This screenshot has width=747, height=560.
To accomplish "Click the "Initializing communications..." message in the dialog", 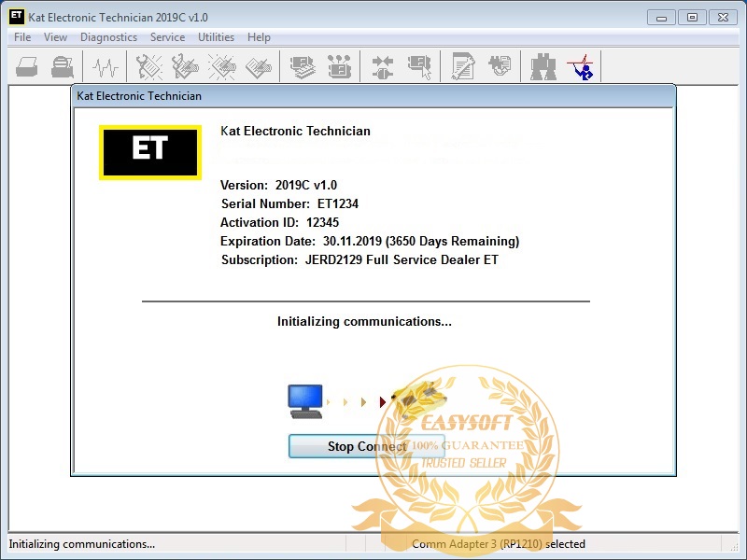I will click(x=364, y=321).
